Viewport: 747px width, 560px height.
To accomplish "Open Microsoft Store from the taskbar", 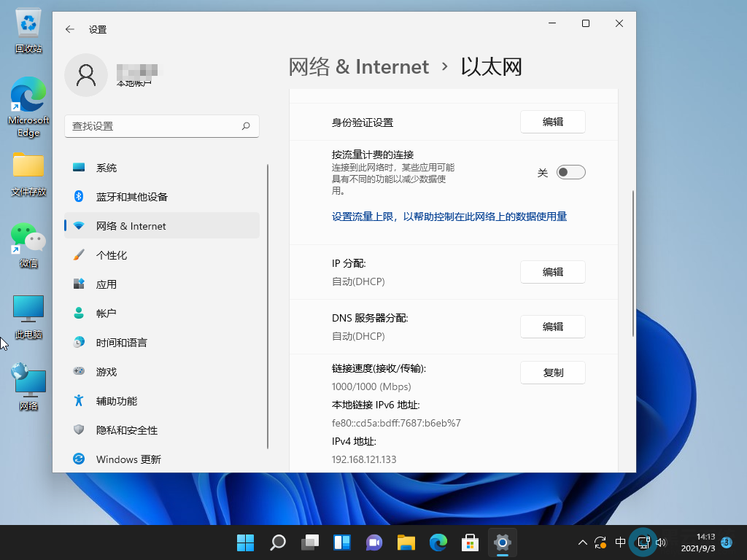I will click(469, 542).
